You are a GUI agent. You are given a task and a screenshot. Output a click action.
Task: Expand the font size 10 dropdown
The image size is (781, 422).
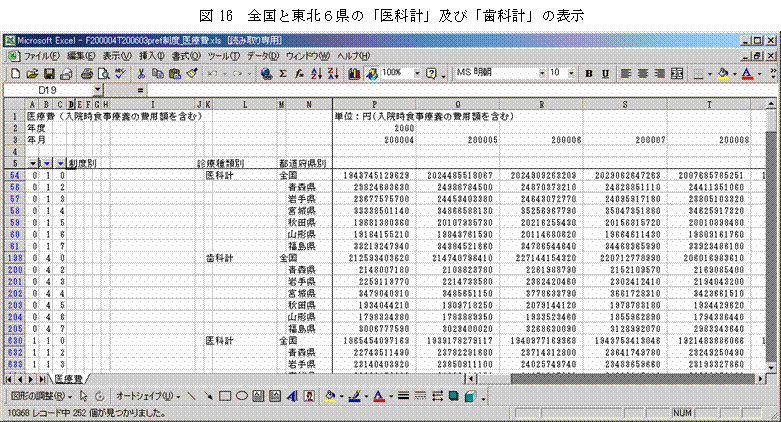571,73
